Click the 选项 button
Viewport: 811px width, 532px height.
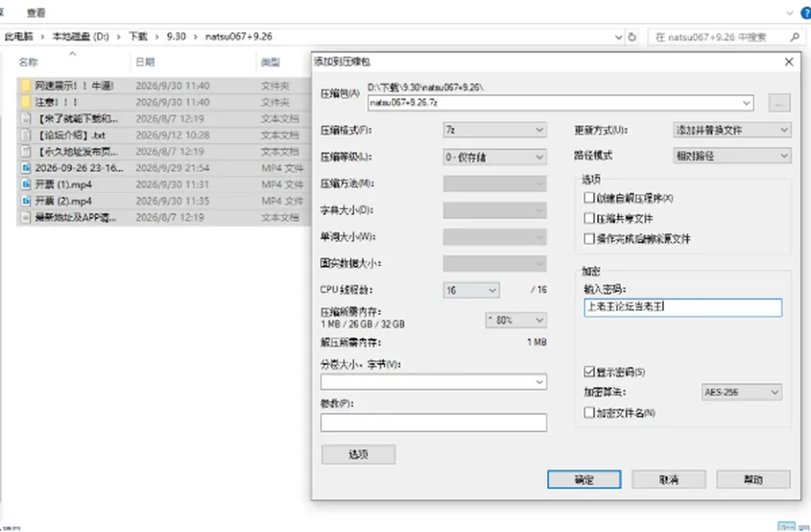[x=358, y=454]
